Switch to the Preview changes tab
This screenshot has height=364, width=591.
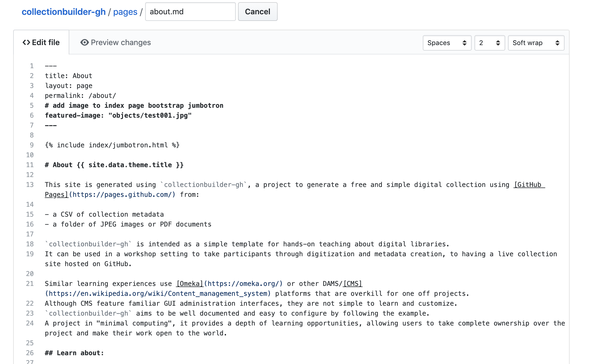pyautogui.click(x=115, y=43)
